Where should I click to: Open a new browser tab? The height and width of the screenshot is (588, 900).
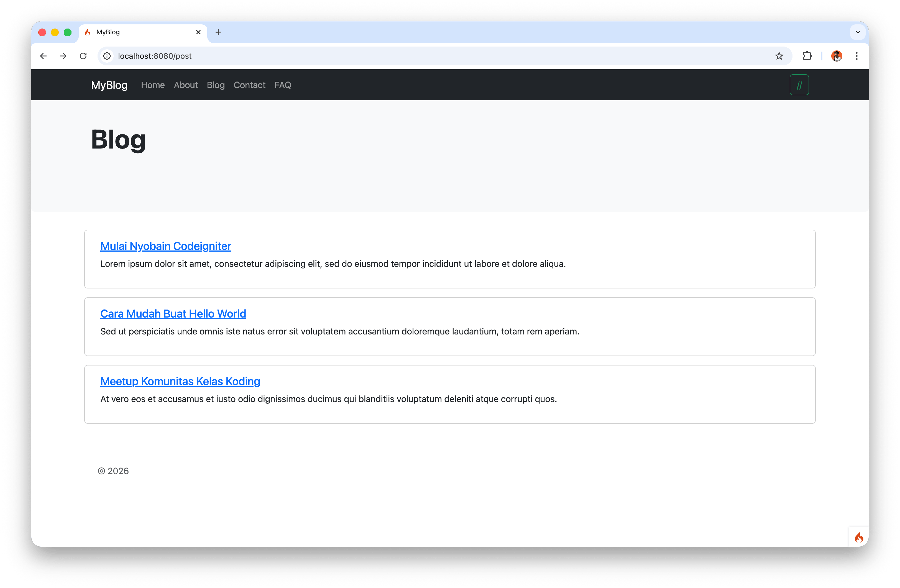coord(218,32)
